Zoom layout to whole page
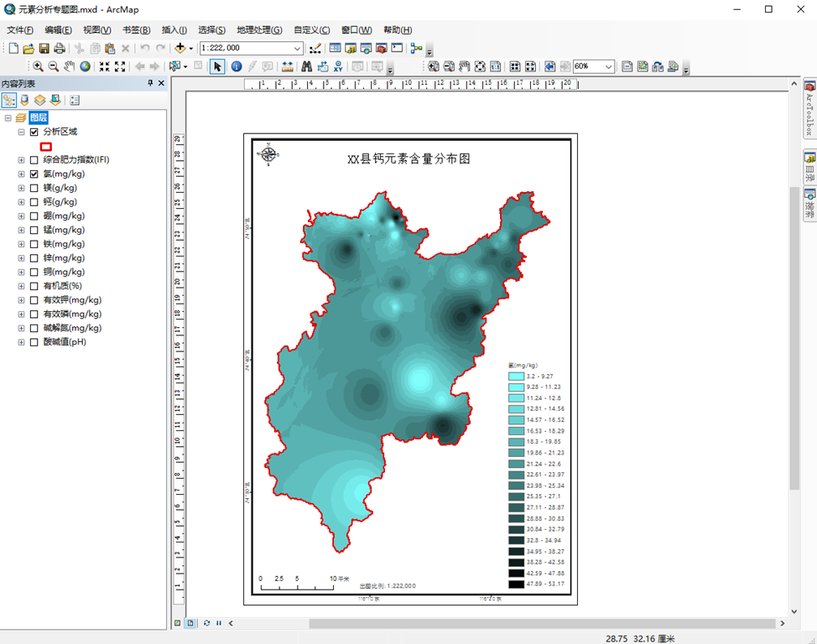The height and width of the screenshot is (644, 817). tap(480, 66)
